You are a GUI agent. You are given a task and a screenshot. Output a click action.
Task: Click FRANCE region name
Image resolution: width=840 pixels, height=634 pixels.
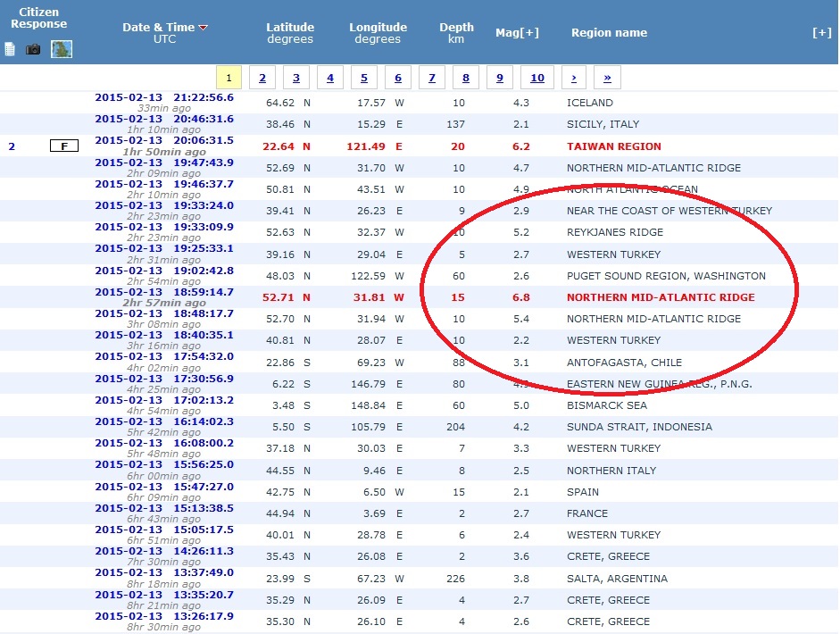(587, 513)
